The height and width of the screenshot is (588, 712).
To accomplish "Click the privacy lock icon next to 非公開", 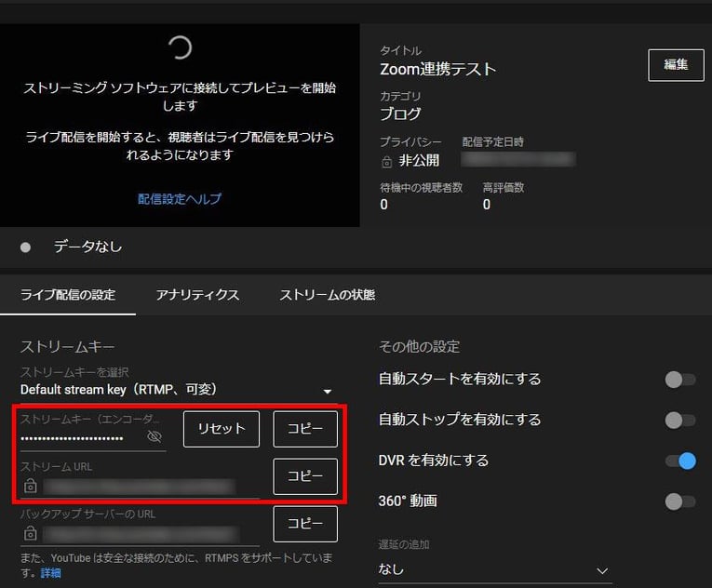I will 386,162.
